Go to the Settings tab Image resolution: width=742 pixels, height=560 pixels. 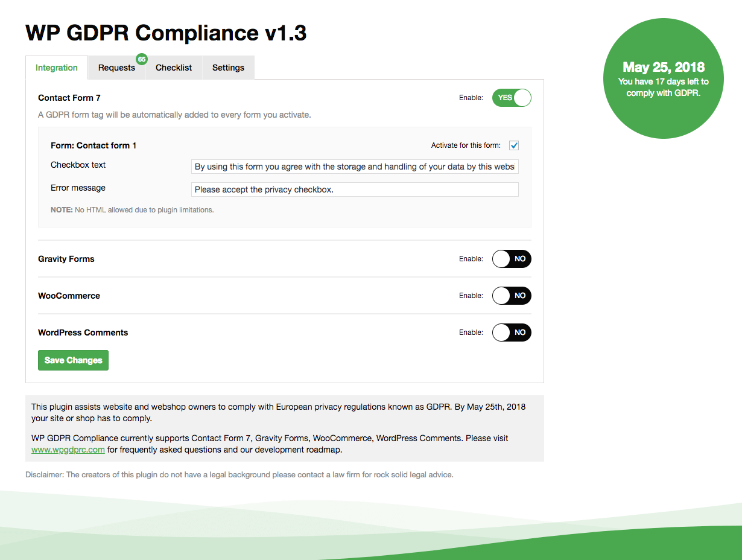click(228, 68)
